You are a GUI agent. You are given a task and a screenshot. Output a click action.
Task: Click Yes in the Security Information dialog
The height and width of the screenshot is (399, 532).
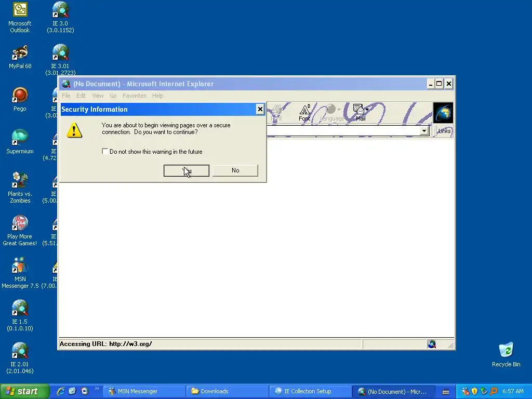187,170
